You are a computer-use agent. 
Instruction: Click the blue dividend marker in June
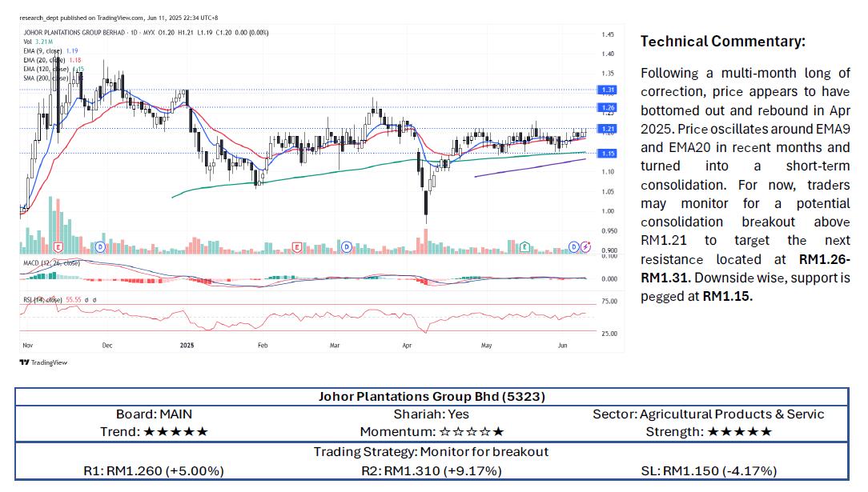tap(574, 246)
